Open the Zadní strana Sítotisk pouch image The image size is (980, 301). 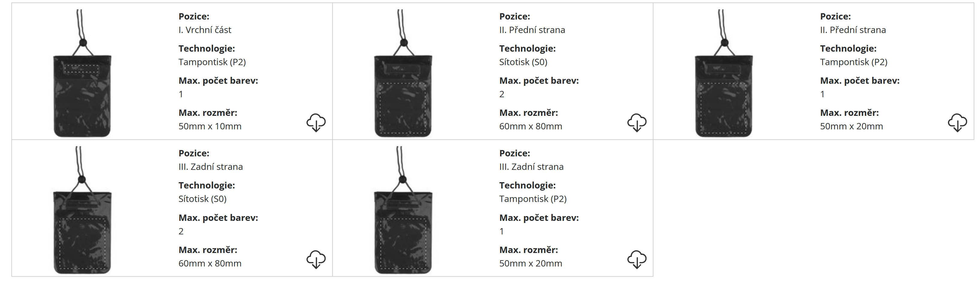coord(82,210)
